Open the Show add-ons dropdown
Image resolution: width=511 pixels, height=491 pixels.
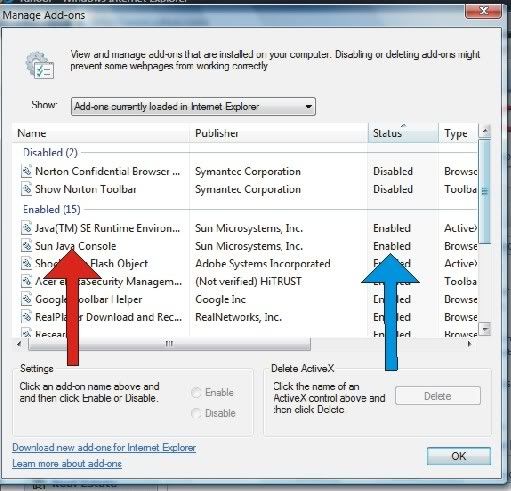(x=193, y=107)
